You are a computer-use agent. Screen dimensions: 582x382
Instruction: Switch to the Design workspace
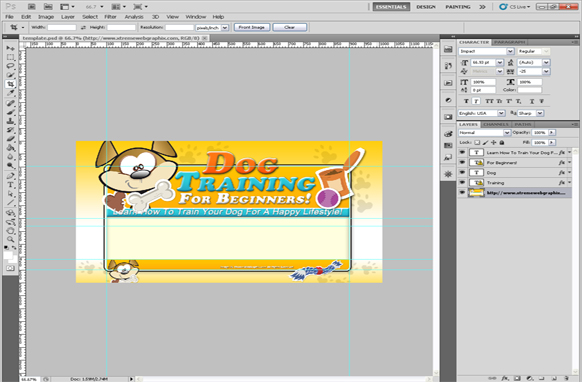coord(426,7)
